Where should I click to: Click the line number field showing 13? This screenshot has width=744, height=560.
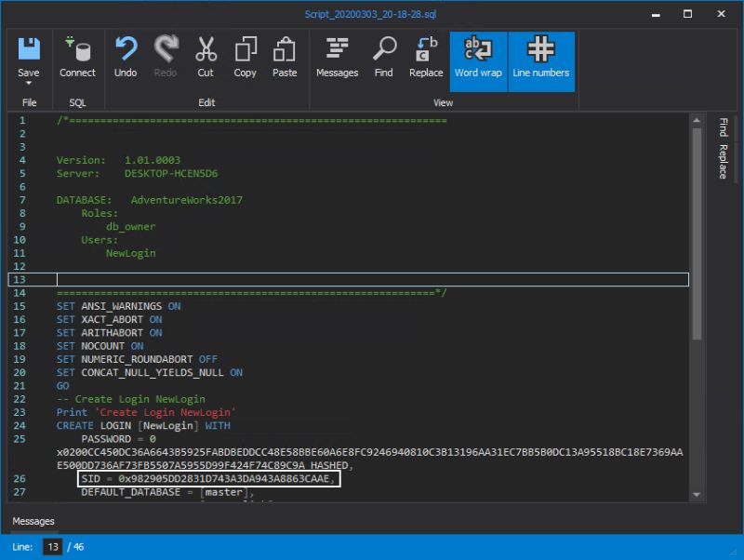click(53, 547)
